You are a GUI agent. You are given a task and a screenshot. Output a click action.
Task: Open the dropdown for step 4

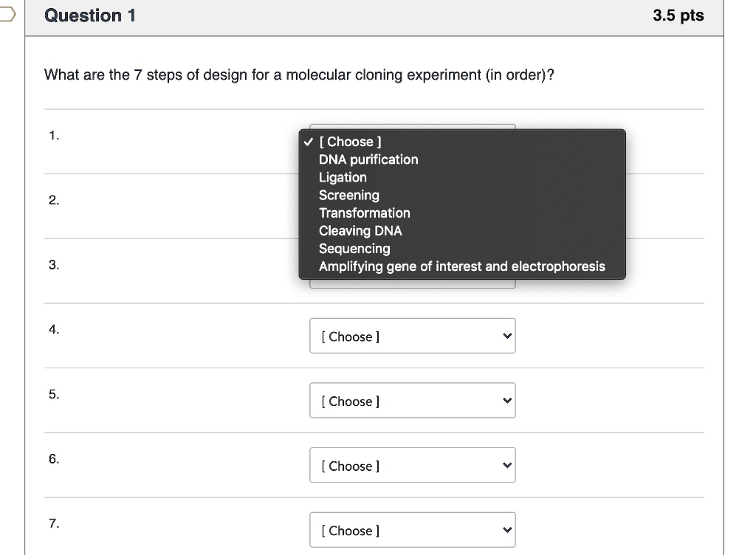pyautogui.click(x=412, y=336)
